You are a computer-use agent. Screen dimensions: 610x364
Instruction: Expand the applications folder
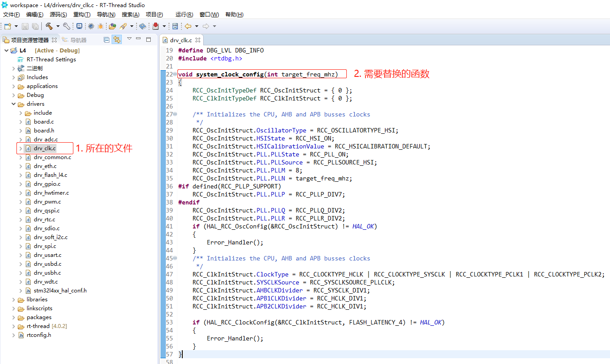click(13, 86)
